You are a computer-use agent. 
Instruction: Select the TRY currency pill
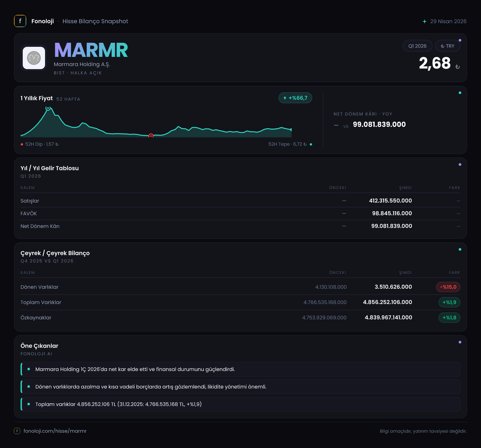coord(448,46)
